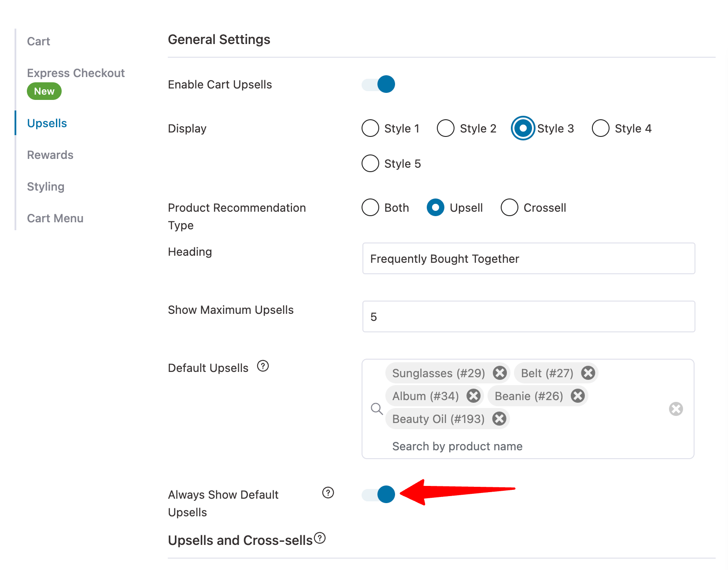Screen dimensions: 728x570
Task: Open the Express Checkout tab
Action: point(76,73)
